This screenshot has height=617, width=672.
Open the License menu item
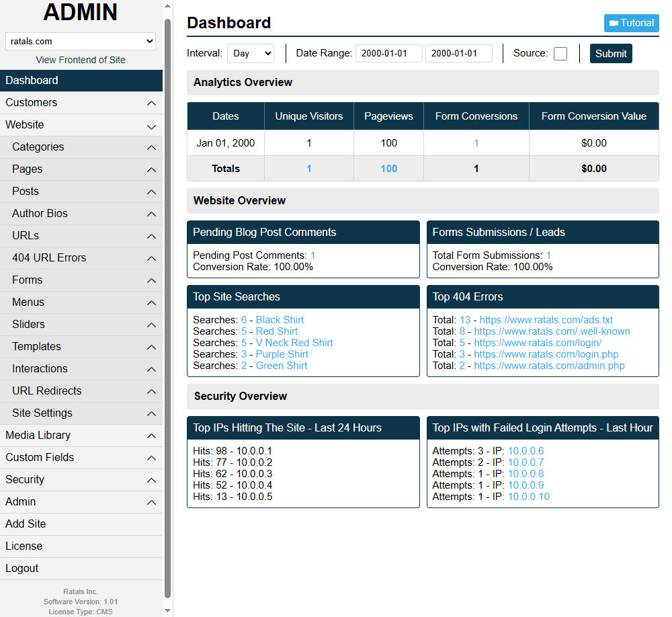point(81,546)
